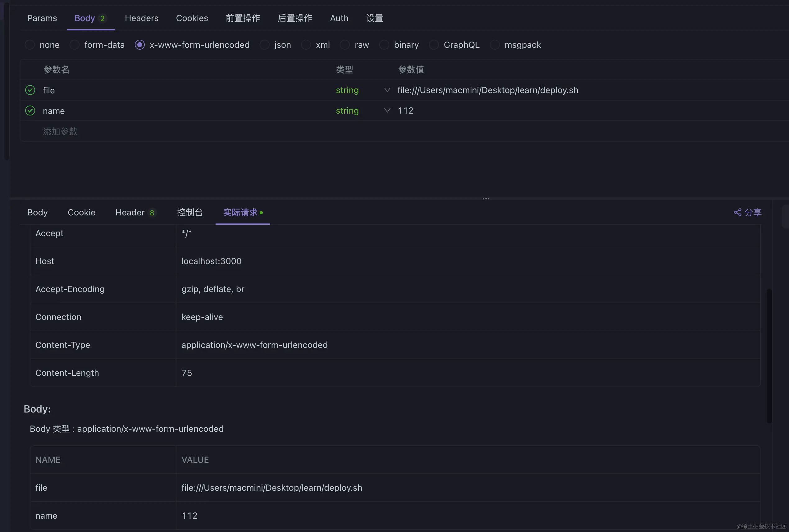Open the type dropdown for name parameter
The height and width of the screenshot is (532, 789).
click(x=387, y=110)
